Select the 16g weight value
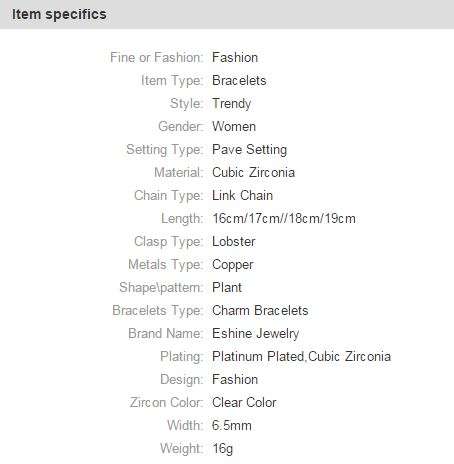Viewport: 454px width, 464px height. (223, 449)
